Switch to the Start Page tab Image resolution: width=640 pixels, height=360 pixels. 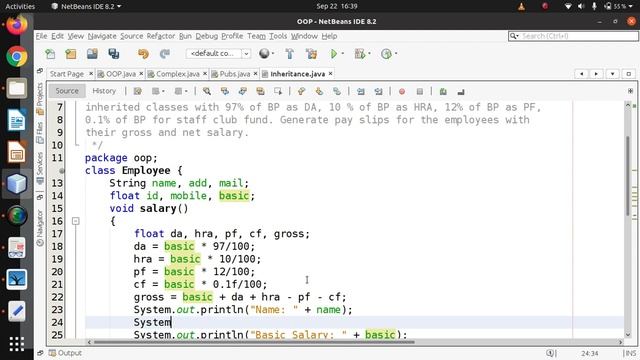[67, 74]
